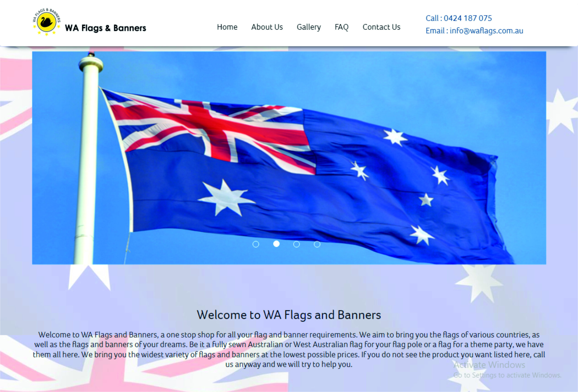578x392 pixels.
Task: Jump to the fourth slide using its dot
Action: pos(317,244)
